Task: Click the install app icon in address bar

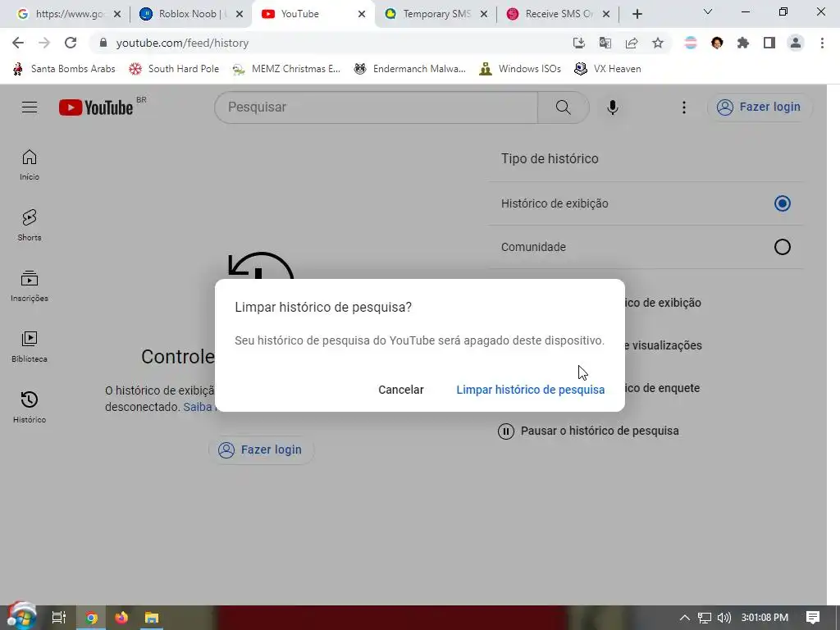Action: (578, 43)
